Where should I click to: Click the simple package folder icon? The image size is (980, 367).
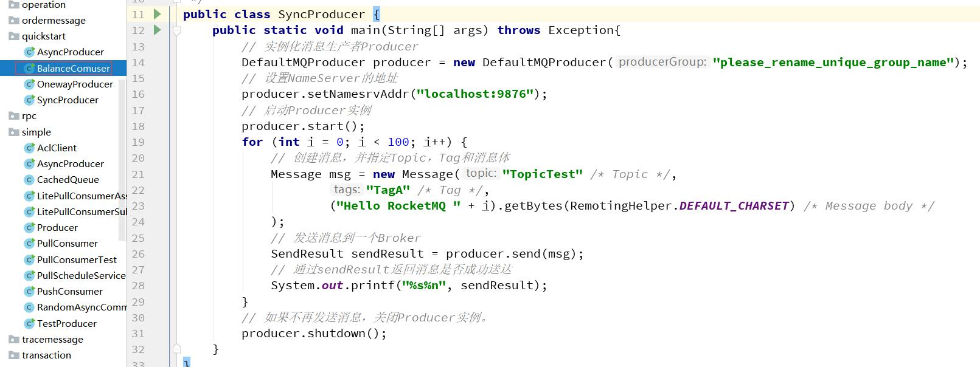pyautogui.click(x=13, y=132)
